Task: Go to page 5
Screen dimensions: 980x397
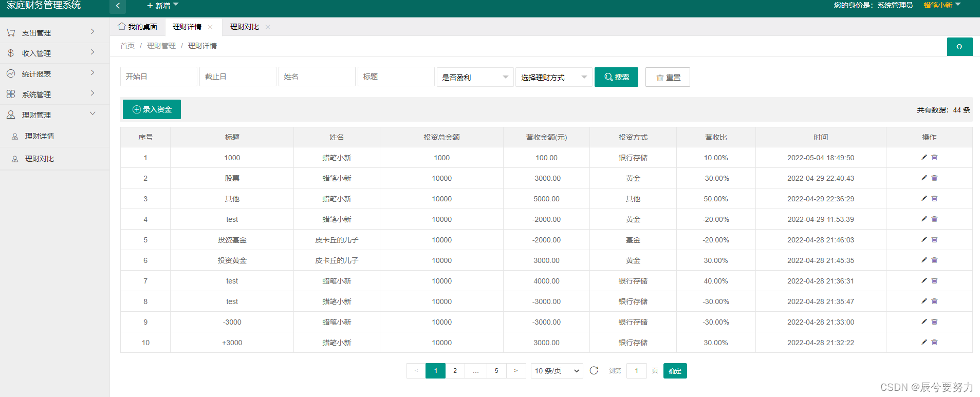Action: (496, 371)
